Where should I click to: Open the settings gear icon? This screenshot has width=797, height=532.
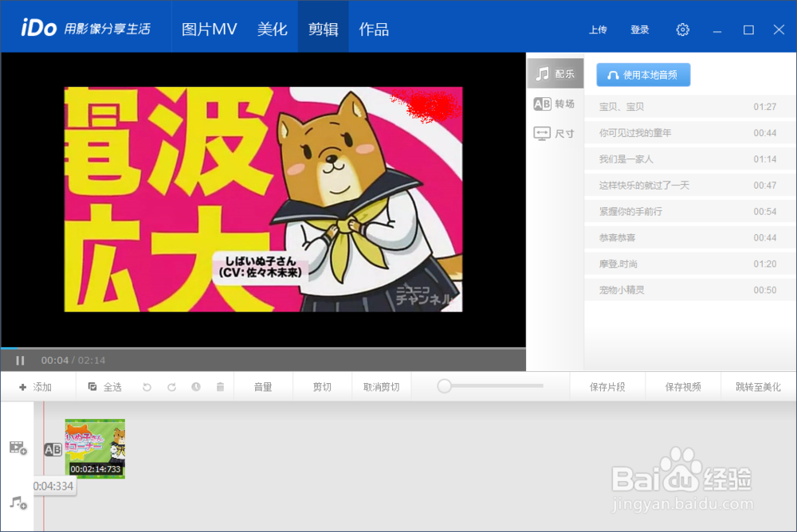(683, 29)
